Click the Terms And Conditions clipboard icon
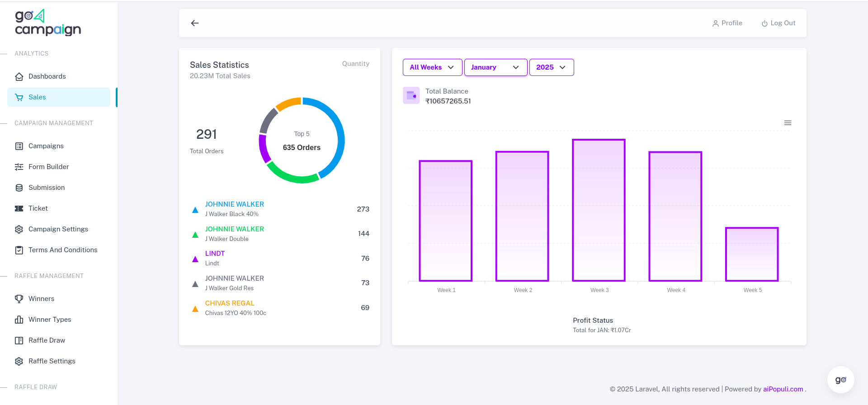This screenshot has width=868, height=405. [x=19, y=250]
